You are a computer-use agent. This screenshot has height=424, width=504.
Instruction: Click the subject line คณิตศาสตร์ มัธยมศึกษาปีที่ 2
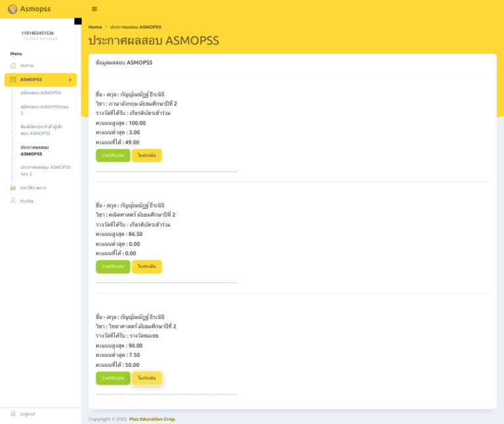135,215
